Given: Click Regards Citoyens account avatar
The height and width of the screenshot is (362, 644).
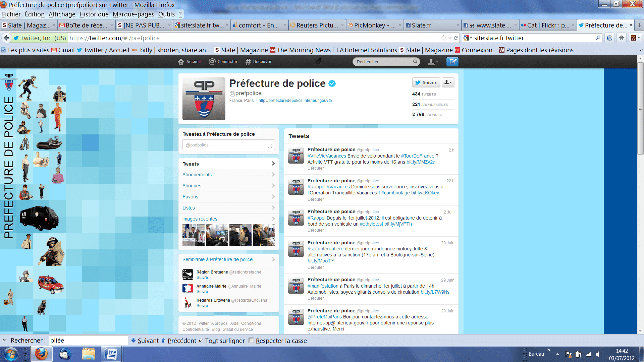Looking at the screenshot, I should (x=188, y=303).
